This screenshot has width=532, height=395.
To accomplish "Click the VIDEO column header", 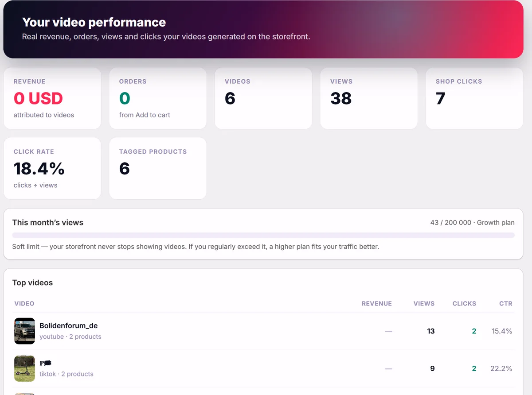I will [x=24, y=303].
